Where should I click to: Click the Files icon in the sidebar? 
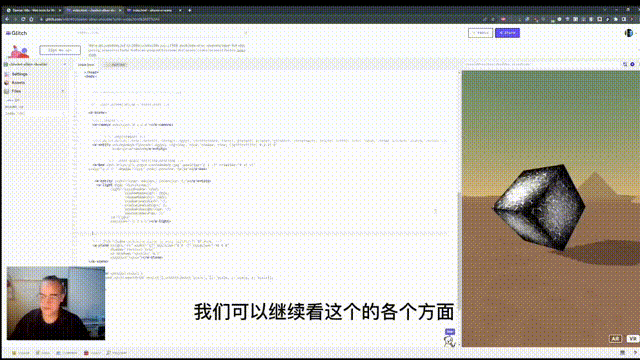(7, 91)
